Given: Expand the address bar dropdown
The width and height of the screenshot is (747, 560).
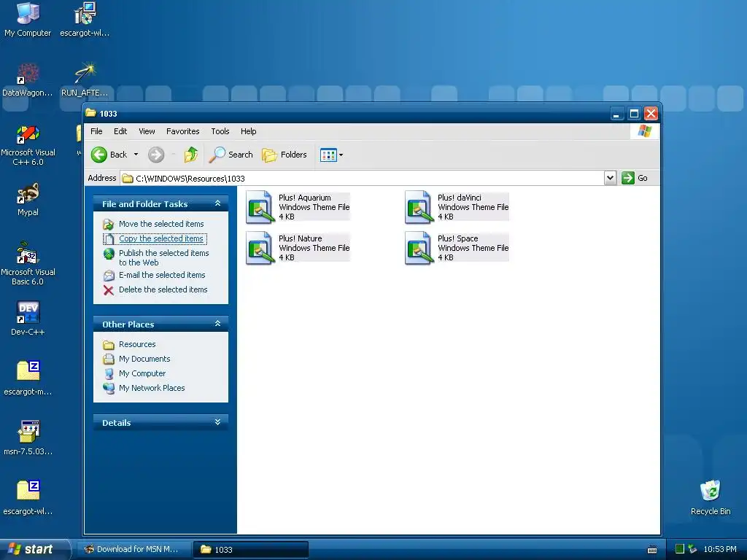Looking at the screenshot, I should 611,178.
